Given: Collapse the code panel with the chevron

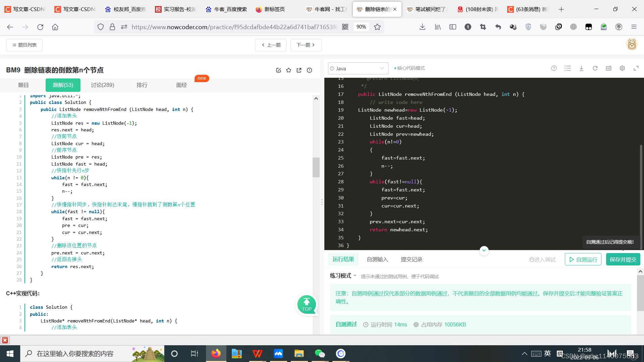Looking at the screenshot, I should tap(484, 250).
